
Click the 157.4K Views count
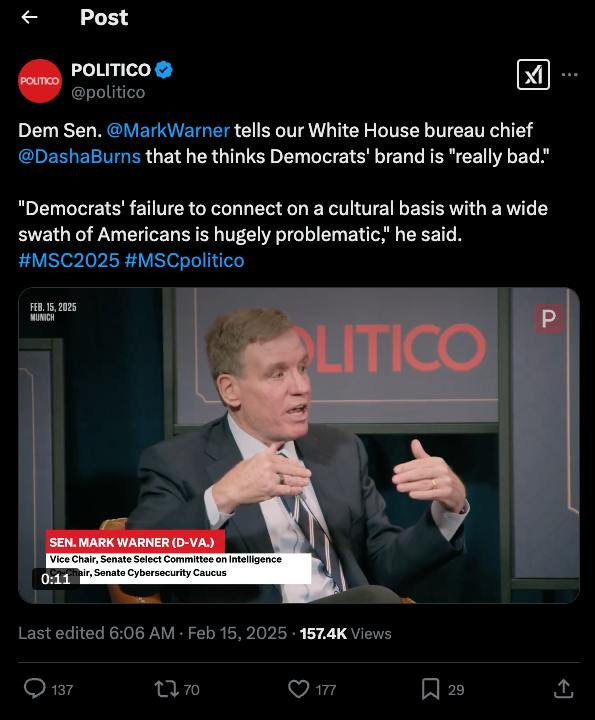[x=346, y=634]
